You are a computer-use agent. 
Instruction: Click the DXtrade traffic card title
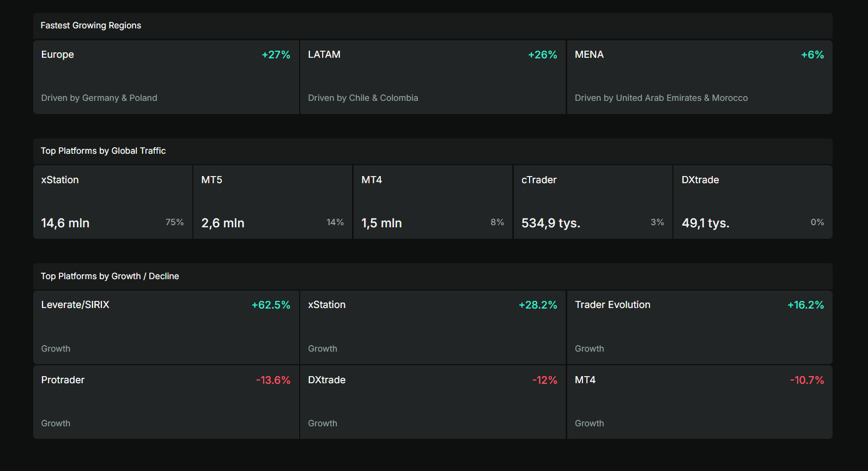point(700,180)
